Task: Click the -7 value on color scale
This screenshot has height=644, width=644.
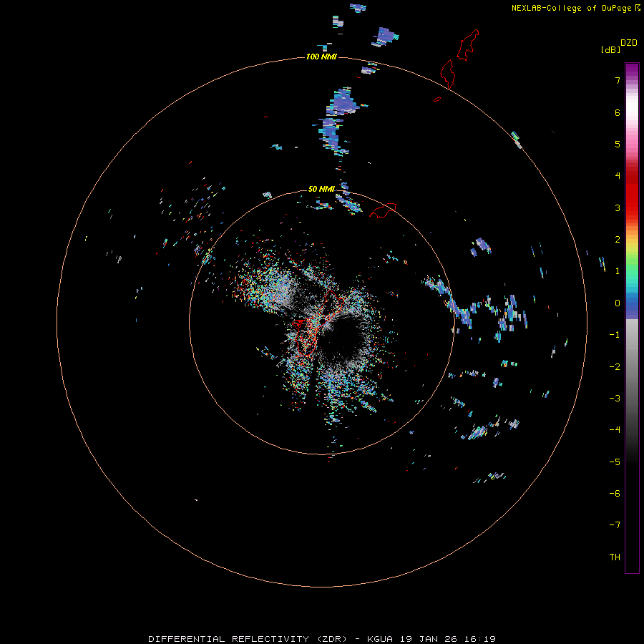Action: [x=615, y=525]
